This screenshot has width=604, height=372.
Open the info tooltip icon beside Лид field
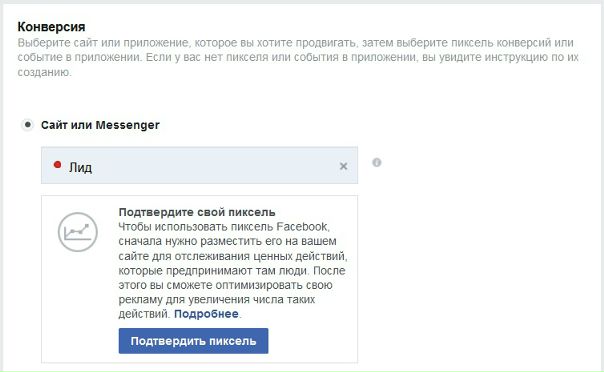tap(377, 163)
